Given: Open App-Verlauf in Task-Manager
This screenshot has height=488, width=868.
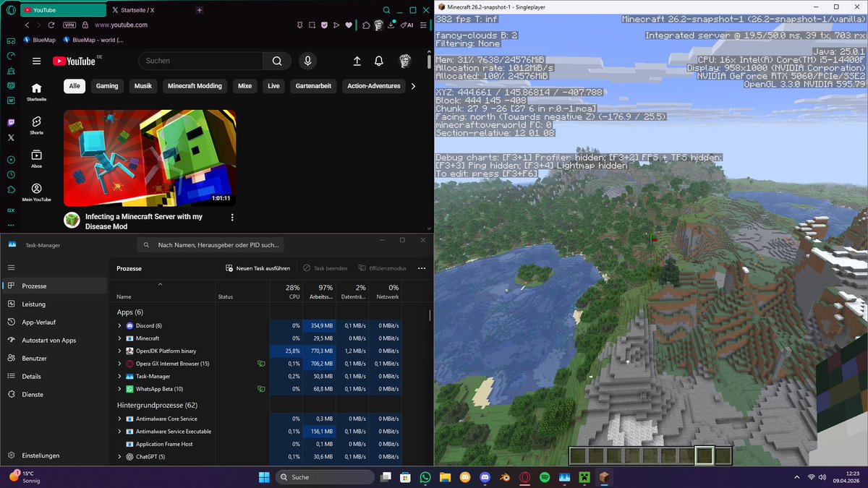Looking at the screenshot, I should tap(54, 322).
